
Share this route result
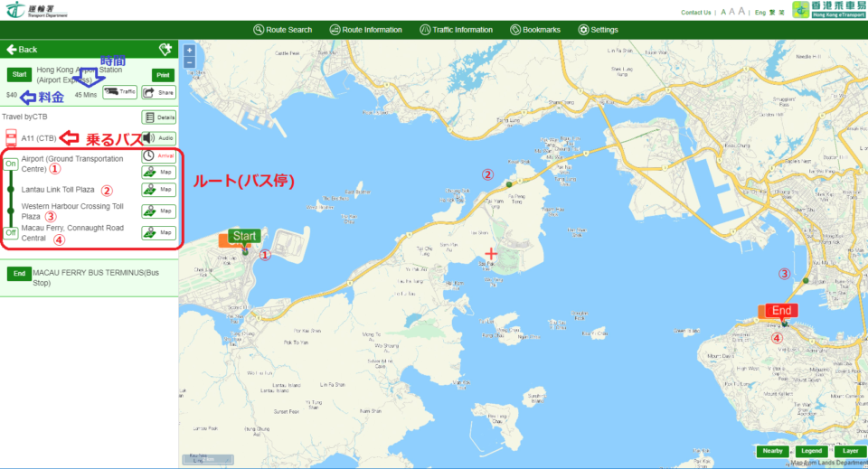(x=157, y=92)
